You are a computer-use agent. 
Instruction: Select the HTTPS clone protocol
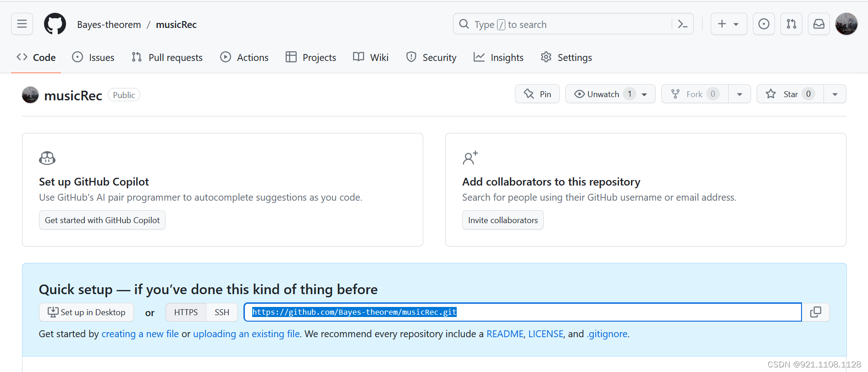186,312
